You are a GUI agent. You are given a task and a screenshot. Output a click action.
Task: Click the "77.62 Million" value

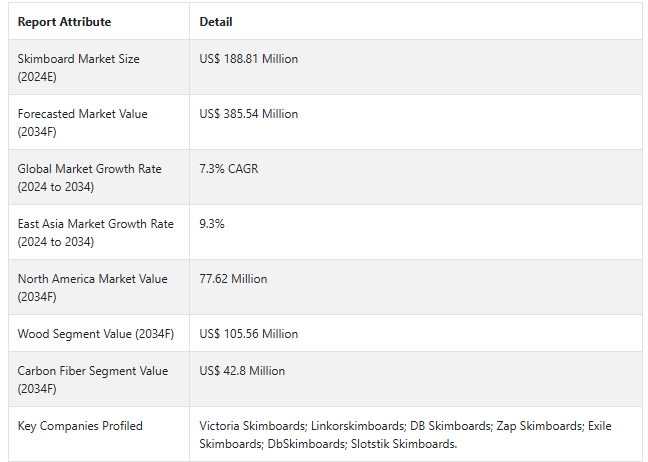pyautogui.click(x=233, y=279)
